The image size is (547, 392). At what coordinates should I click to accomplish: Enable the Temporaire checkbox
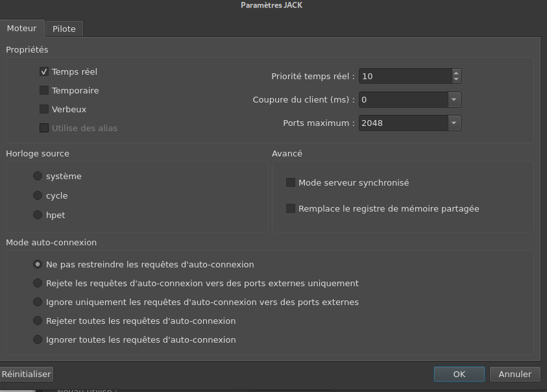tap(44, 91)
